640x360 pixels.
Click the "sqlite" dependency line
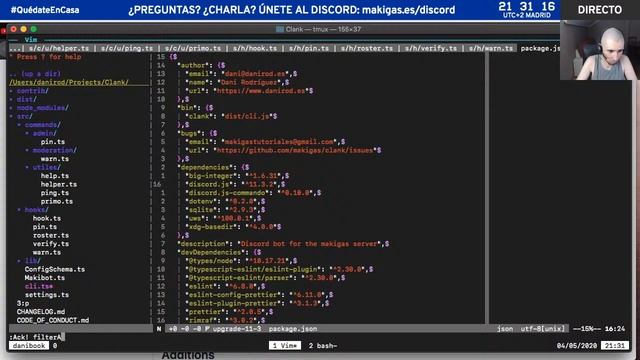225,210
